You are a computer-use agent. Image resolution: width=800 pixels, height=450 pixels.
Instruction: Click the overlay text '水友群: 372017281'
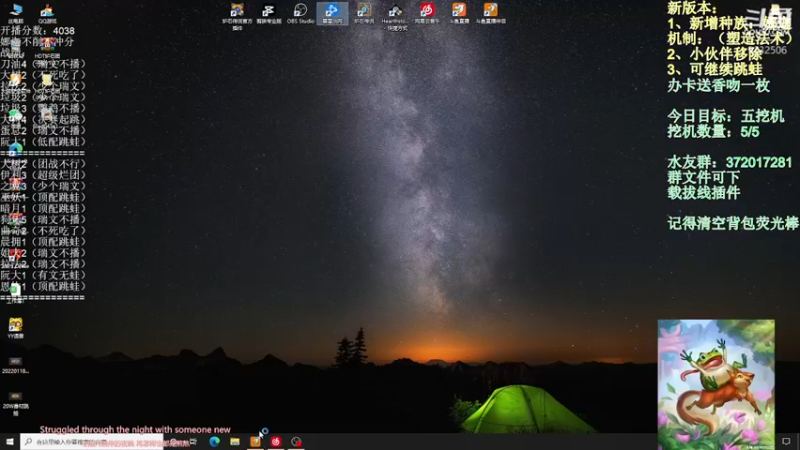(x=730, y=163)
